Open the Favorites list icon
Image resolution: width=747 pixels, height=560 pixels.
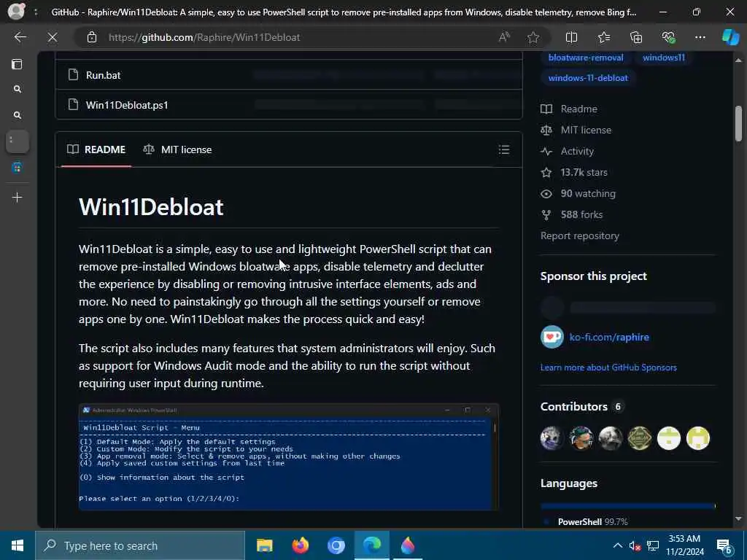[x=603, y=37]
